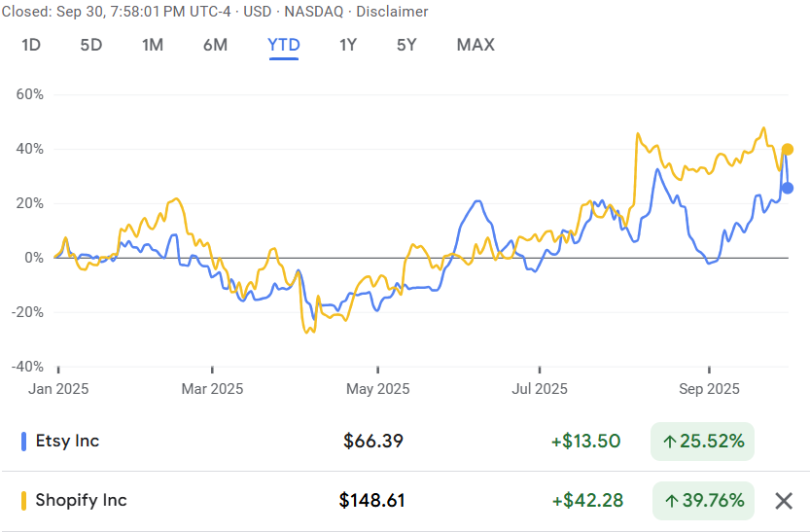810x532 pixels.
Task: Click the Shopify yellow color indicator bar
Action: pos(23,501)
